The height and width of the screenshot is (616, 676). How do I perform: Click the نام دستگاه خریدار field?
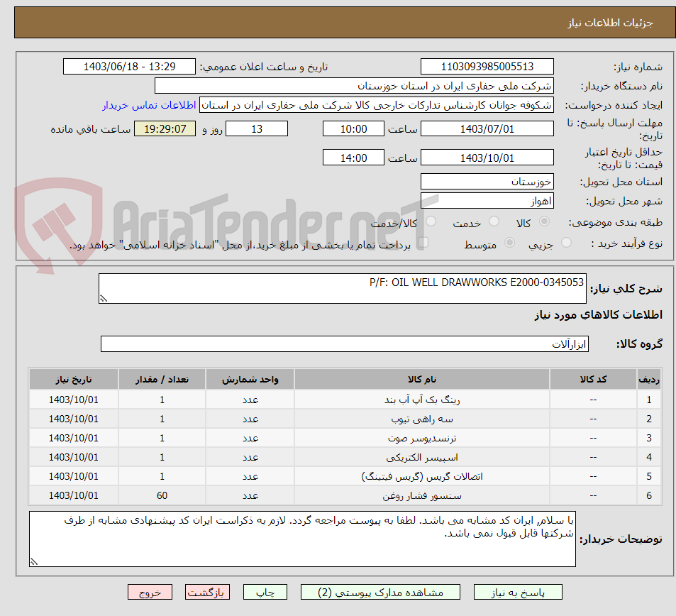[354, 85]
